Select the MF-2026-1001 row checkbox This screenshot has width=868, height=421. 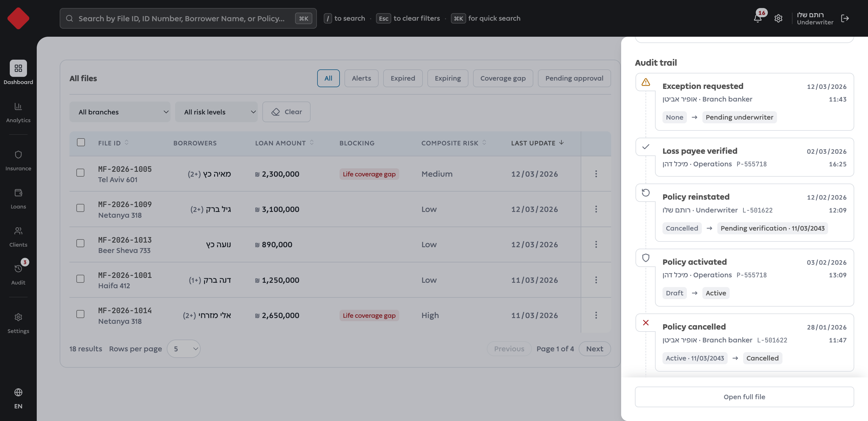point(81,279)
